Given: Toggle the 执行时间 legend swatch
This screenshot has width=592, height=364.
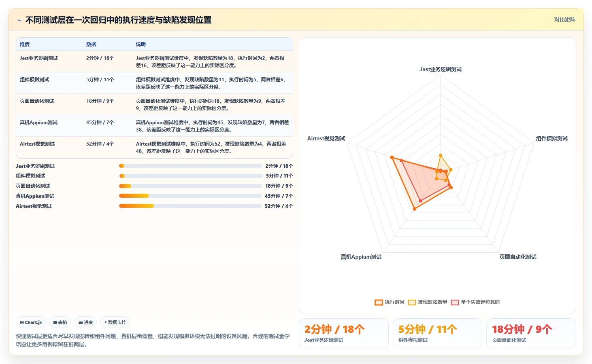Looking at the screenshot, I should click(379, 302).
